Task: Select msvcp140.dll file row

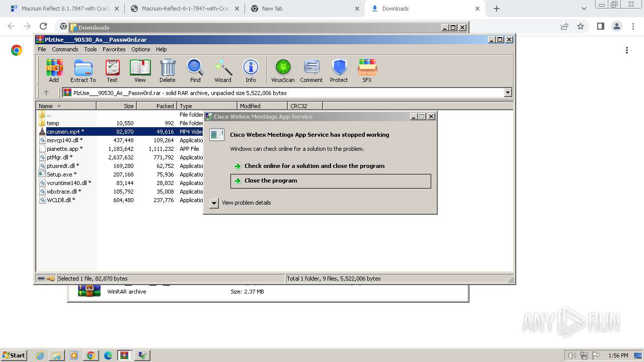Action: coord(120,140)
